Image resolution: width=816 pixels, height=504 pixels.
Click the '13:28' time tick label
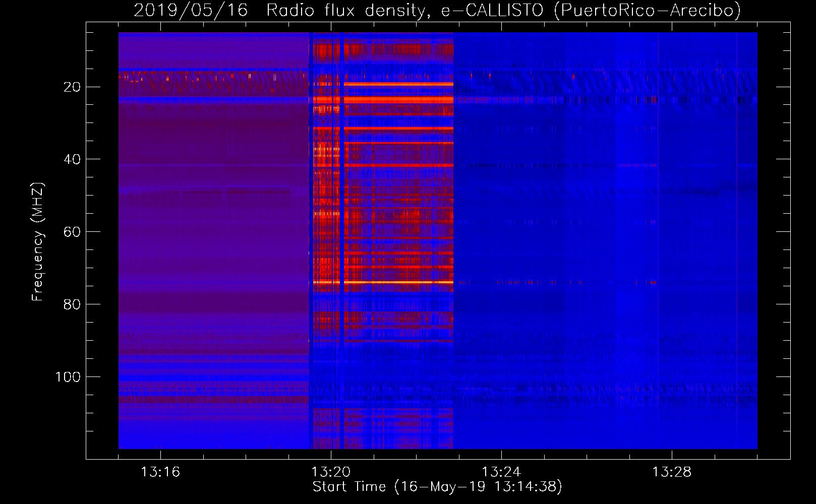click(x=672, y=472)
